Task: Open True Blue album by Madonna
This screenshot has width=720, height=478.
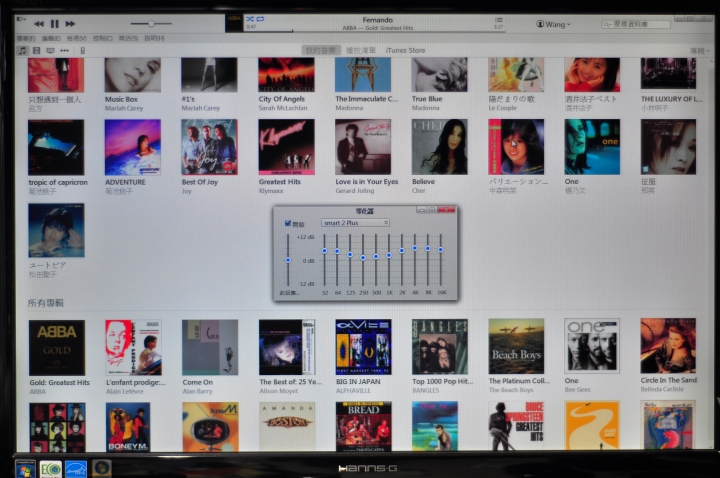Action: 439,75
